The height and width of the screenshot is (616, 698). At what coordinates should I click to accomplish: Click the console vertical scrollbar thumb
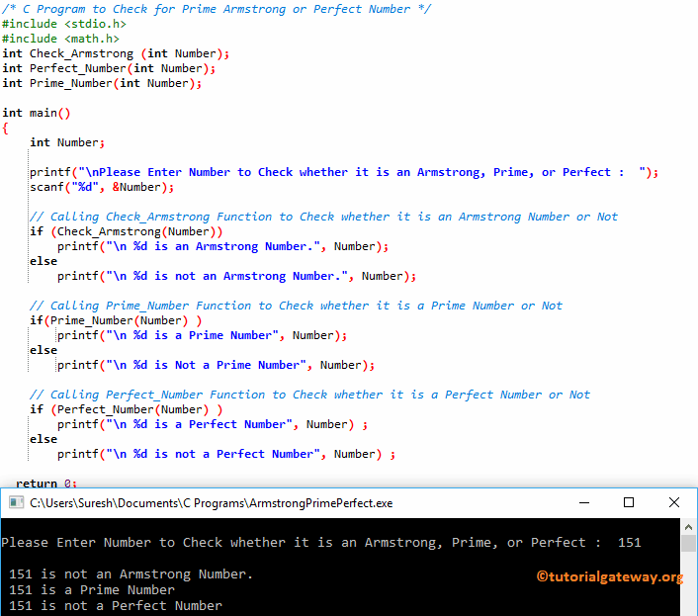pyautogui.click(x=689, y=543)
